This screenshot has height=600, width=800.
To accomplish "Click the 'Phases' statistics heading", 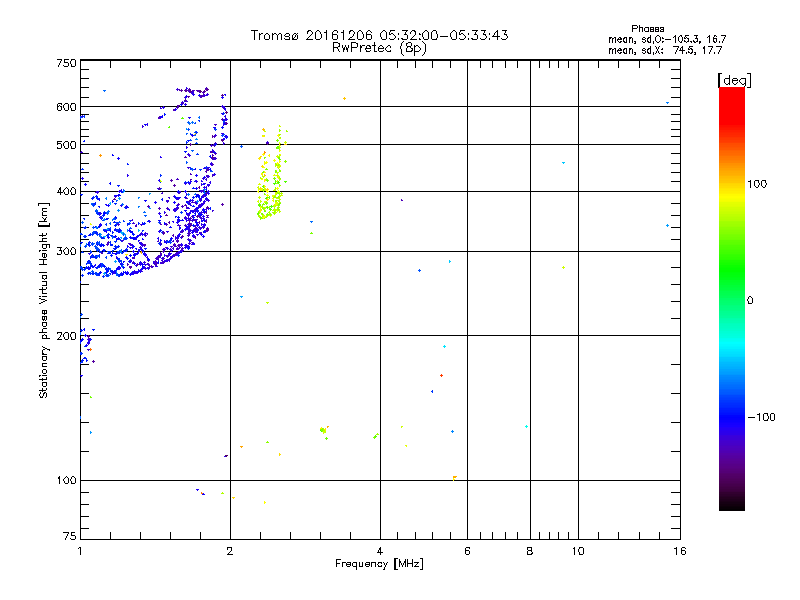I will point(647,29).
